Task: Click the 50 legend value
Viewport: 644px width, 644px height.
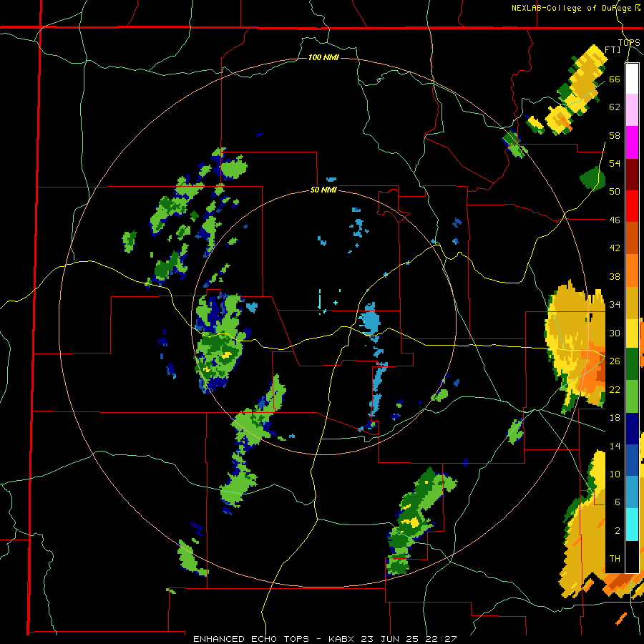Action: point(615,191)
